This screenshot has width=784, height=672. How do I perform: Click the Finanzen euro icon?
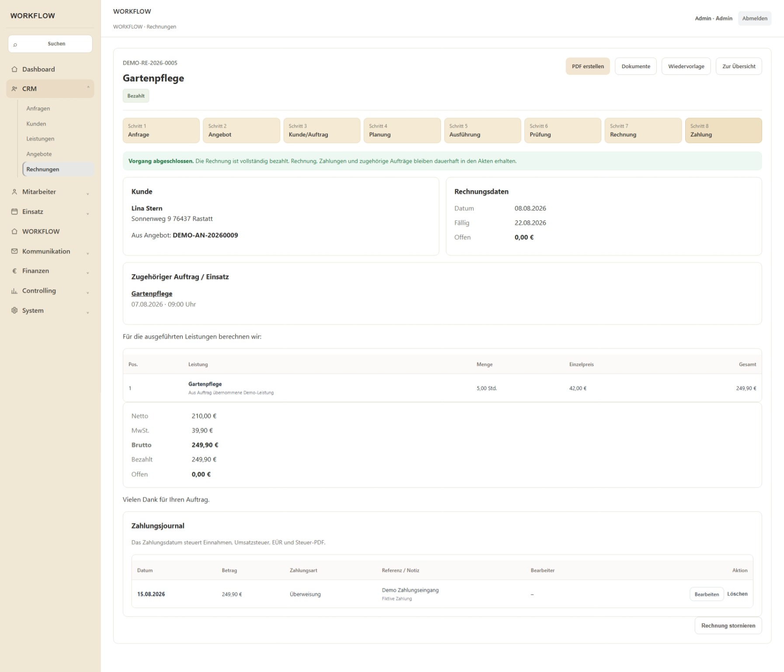pos(14,271)
